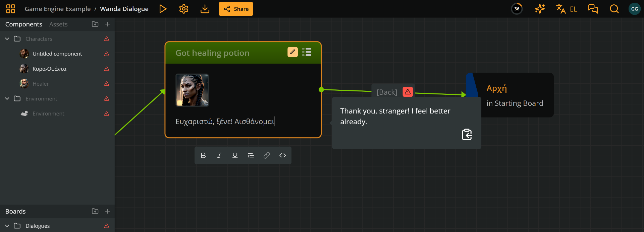
Task: Open project settings gear icon
Action: point(184,9)
